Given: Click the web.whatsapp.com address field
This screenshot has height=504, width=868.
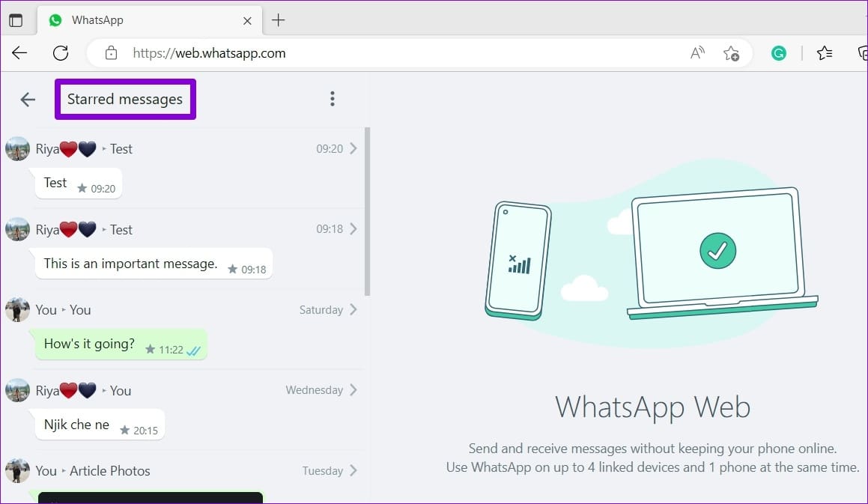Looking at the screenshot, I should 387,53.
